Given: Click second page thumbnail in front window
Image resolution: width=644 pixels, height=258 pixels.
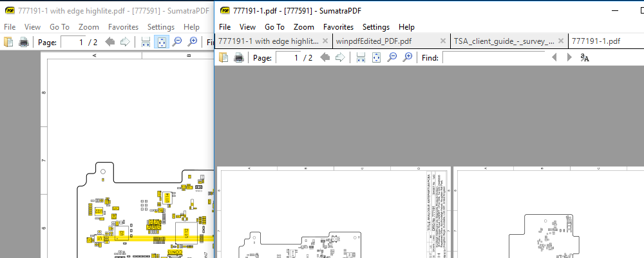Looking at the screenshot, I should (548, 212).
